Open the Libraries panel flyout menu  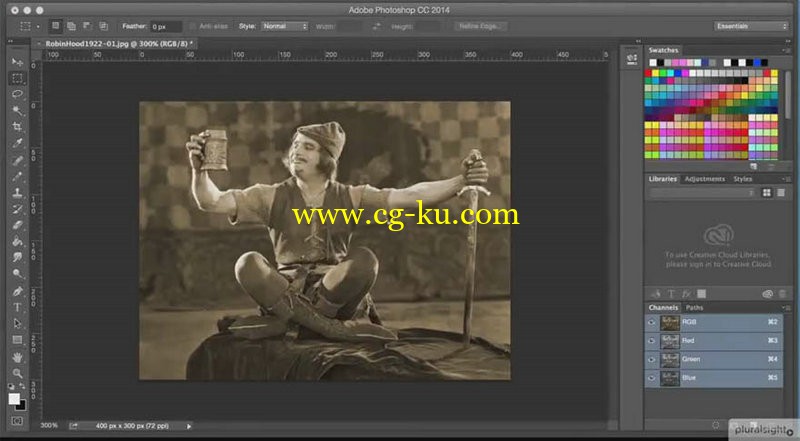[x=786, y=179]
